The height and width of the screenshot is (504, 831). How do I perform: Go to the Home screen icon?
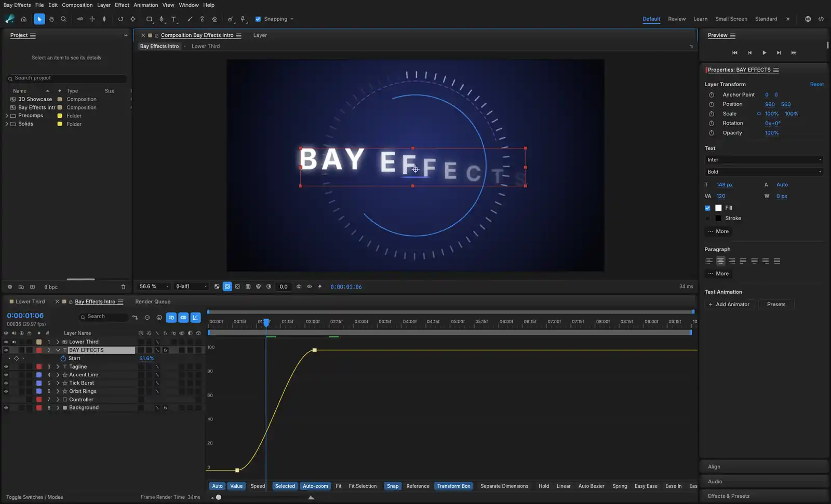pyautogui.click(x=23, y=19)
